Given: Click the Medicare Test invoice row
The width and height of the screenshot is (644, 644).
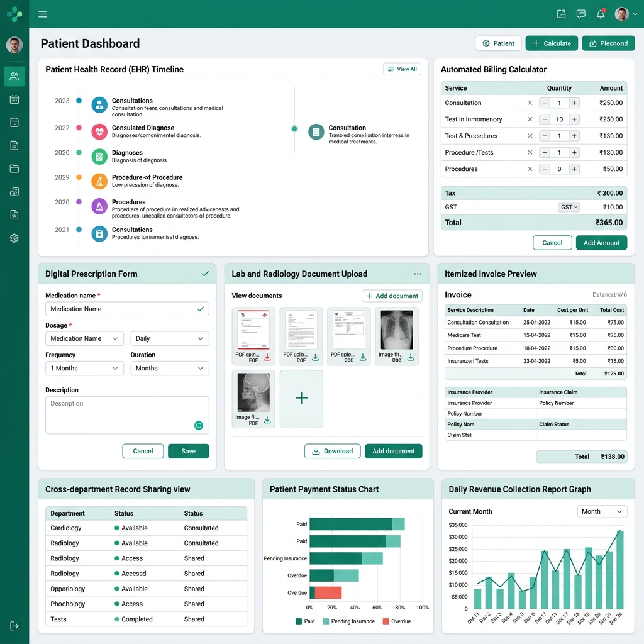Looking at the screenshot, I should (536, 335).
